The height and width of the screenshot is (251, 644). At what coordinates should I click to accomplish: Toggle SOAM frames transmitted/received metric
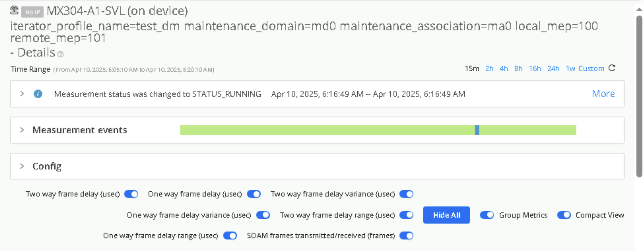[406, 236]
